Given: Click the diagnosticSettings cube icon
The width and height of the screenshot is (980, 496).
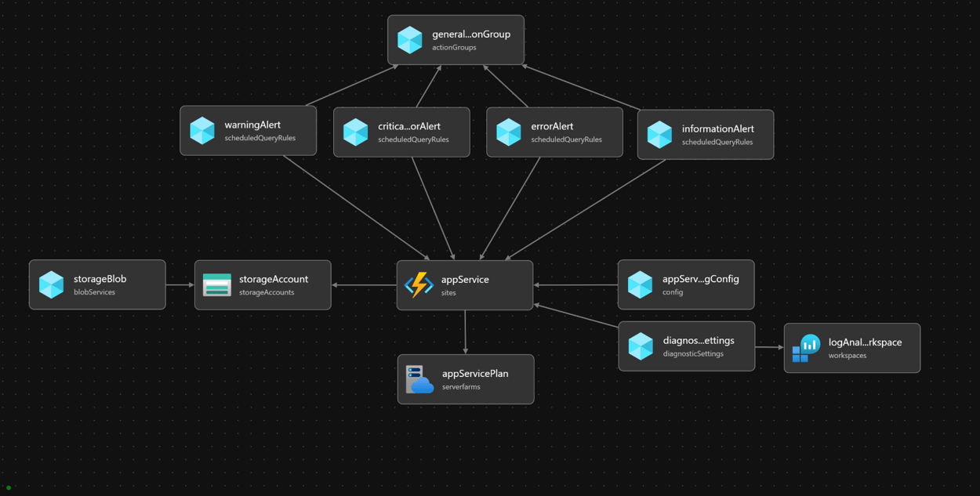Looking at the screenshot, I should pyautogui.click(x=641, y=346).
